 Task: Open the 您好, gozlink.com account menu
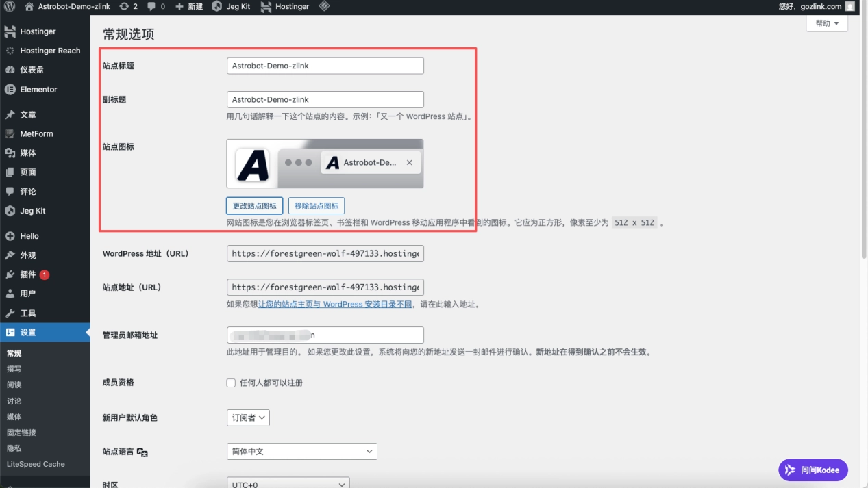(817, 6)
